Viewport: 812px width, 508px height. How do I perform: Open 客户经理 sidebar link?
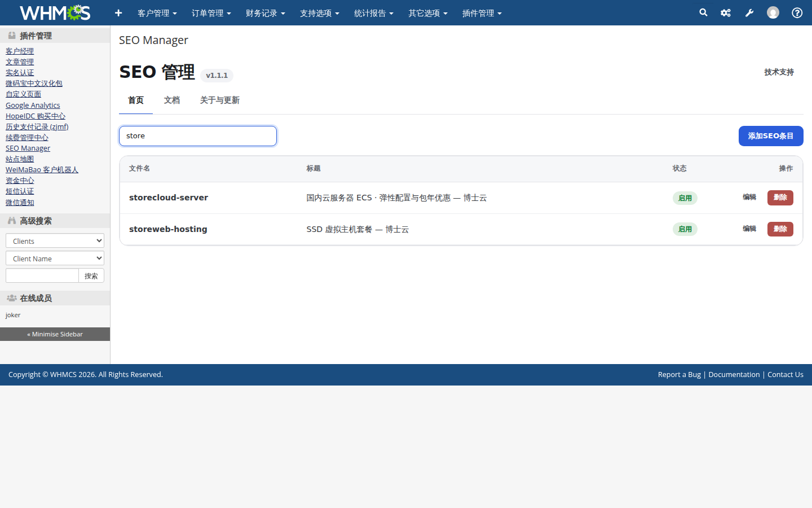[20, 51]
